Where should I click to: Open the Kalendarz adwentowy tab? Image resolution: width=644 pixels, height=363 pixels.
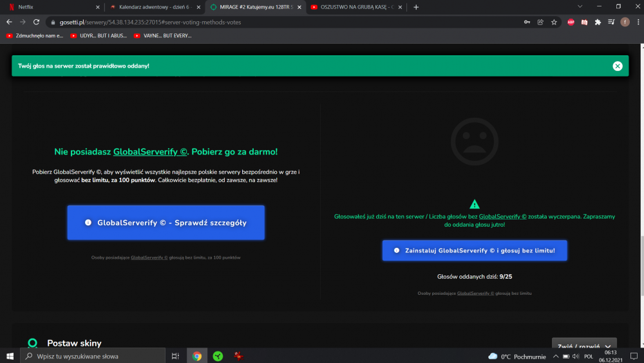click(x=154, y=7)
